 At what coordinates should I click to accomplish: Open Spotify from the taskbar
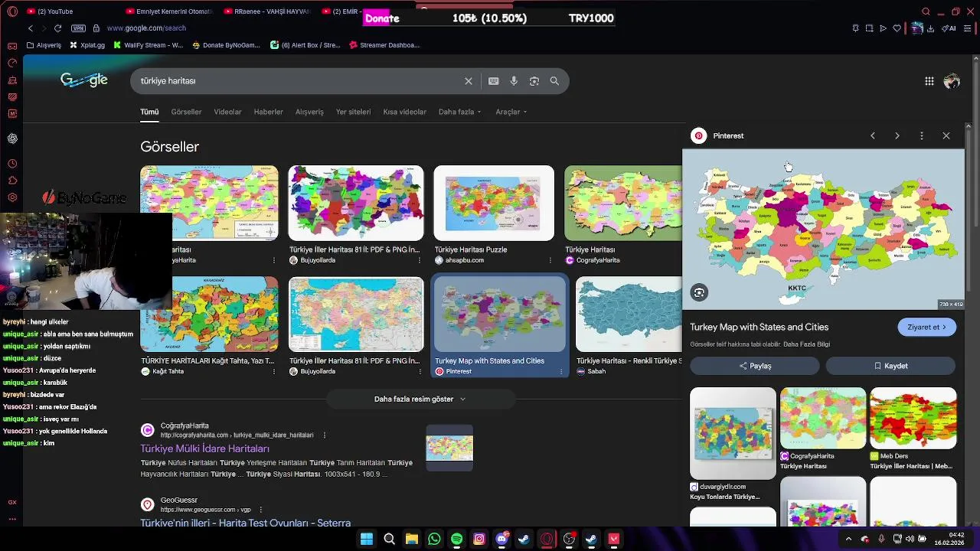tap(456, 539)
